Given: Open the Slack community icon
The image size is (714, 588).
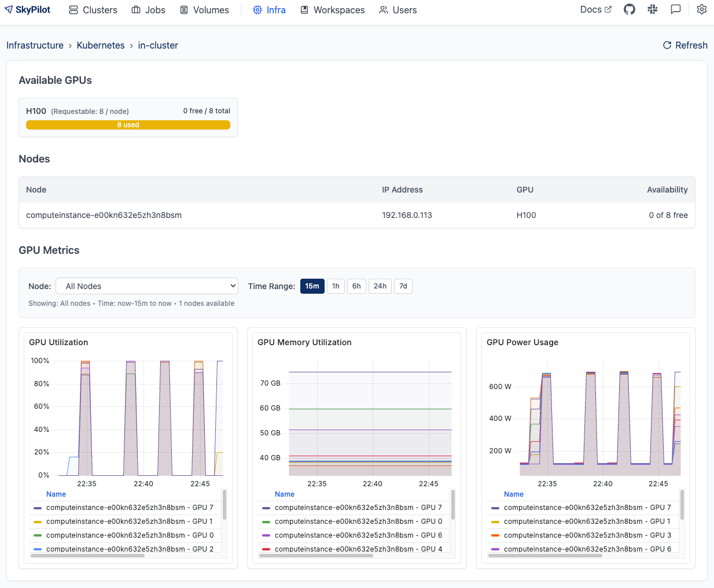Looking at the screenshot, I should click(x=653, y=10).
